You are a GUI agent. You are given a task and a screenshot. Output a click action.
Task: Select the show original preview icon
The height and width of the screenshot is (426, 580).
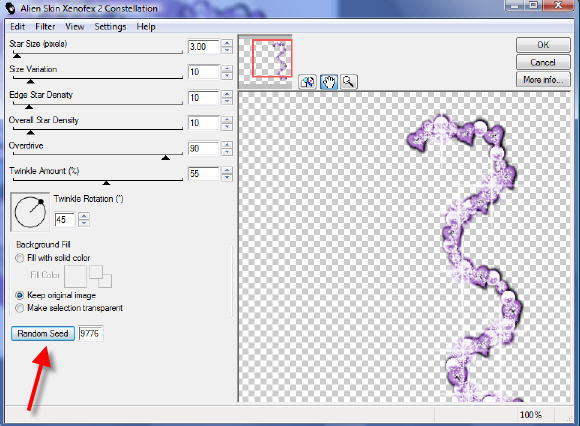click(x=307, y=82)
